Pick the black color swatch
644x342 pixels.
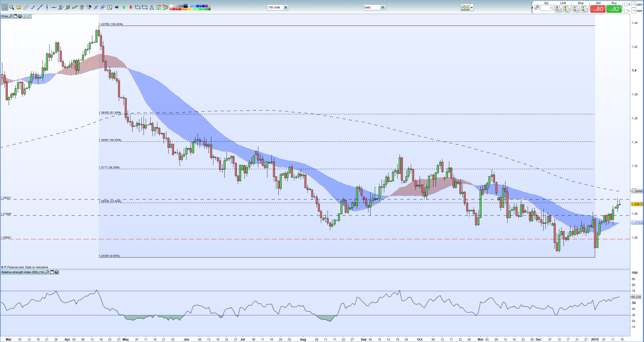(x=185, y=6)
